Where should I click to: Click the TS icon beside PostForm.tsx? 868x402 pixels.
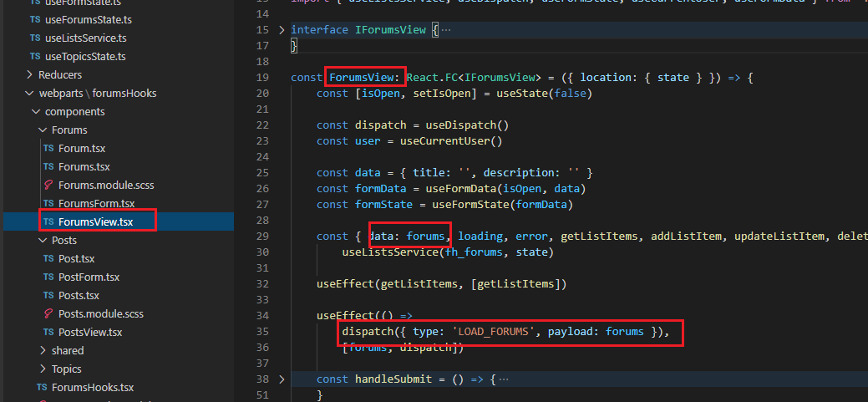click(48, 277)
